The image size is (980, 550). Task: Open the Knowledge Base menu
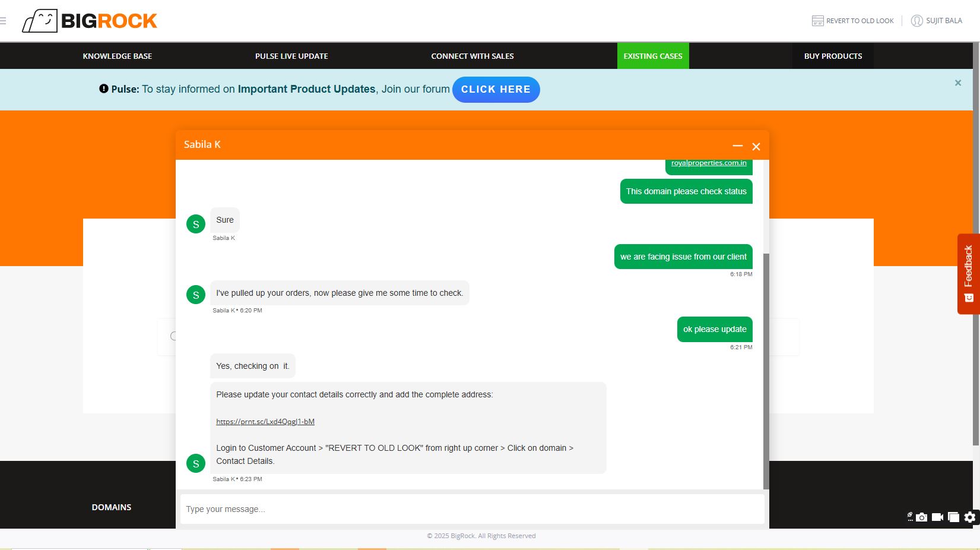pyautogui.click(x=118, y=56)
